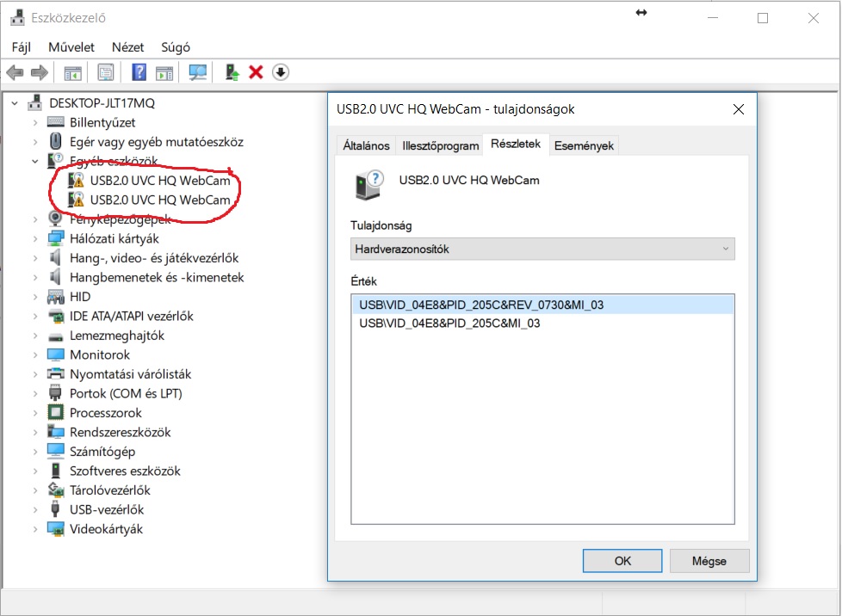Select the mouse icon beside Egér vagy egyéb mutatóeszköz
Screen dimensions: 842x616
55,142
